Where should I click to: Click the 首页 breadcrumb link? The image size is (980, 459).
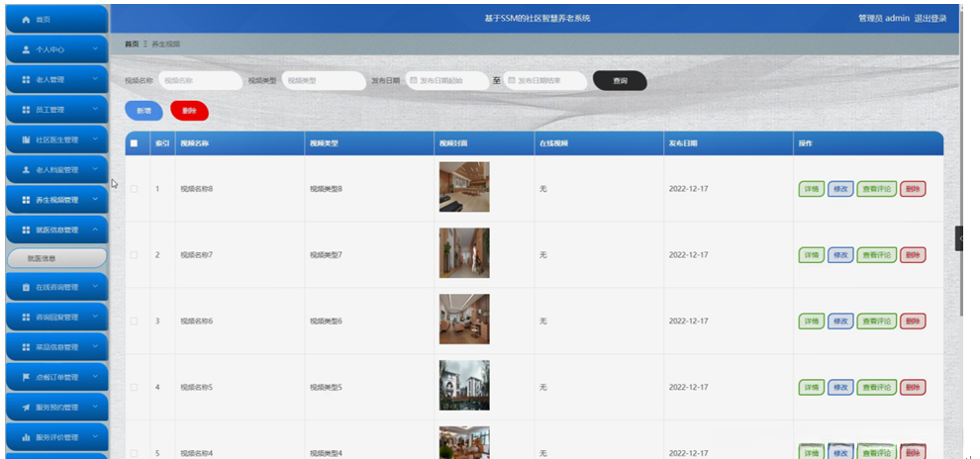point(132,44)
